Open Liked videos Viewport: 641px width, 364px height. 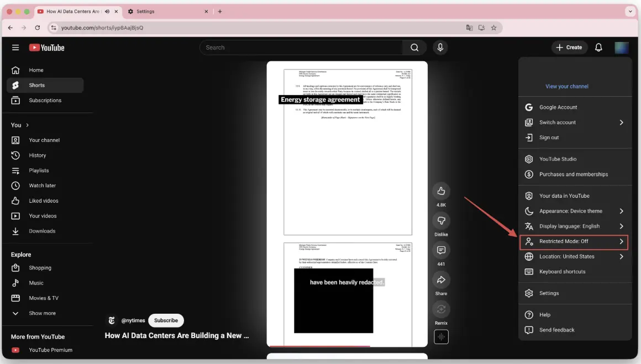[x=45, y=201]
